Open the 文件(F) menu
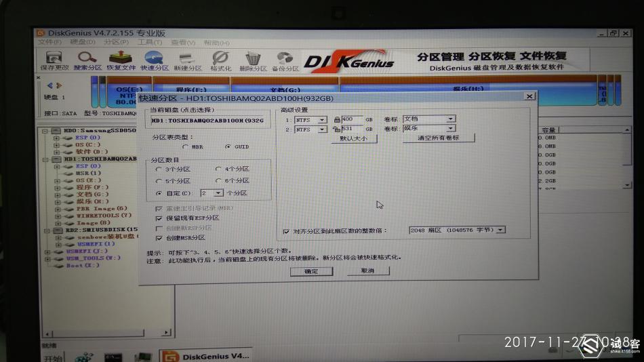 coord(49,42)
